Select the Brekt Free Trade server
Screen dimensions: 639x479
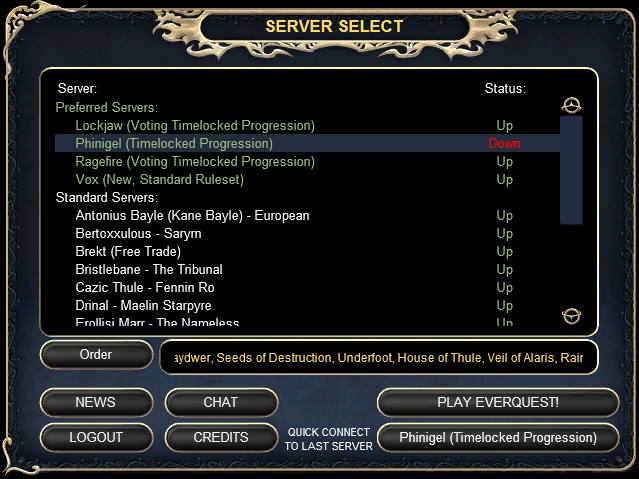point(307,252)
